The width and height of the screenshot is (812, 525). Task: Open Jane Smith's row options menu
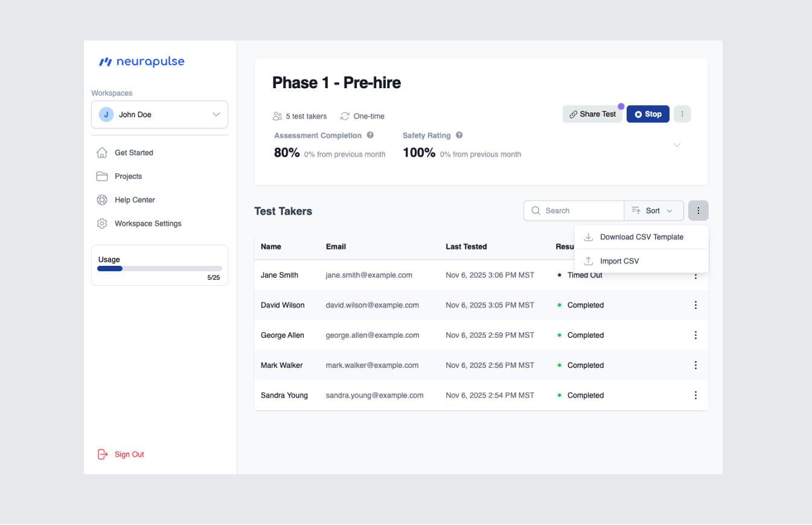click(x=695, y=275)
